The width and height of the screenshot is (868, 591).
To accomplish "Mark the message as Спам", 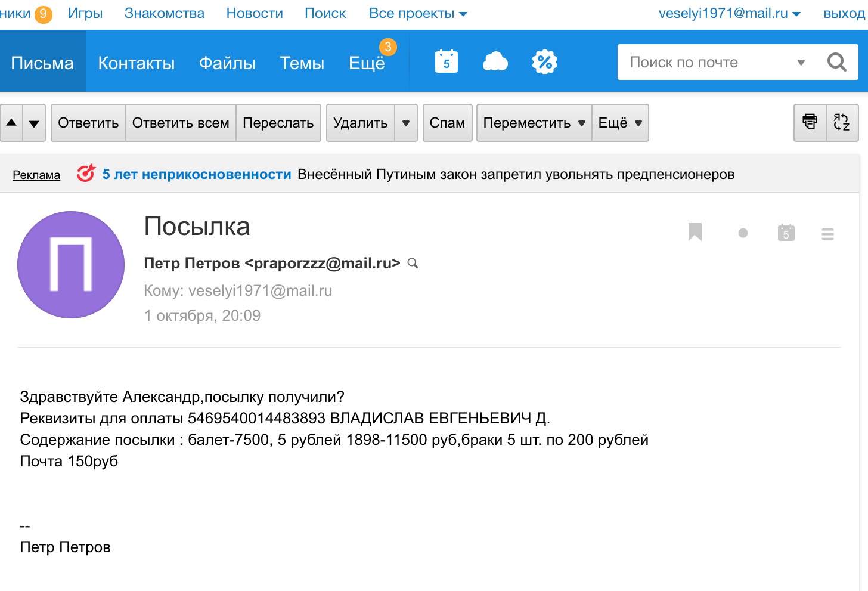I will tap(447, 123).
